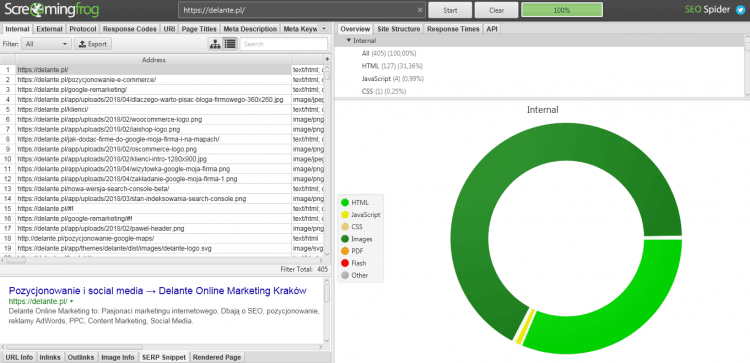Open the Internal tab
This screenshot has height=363, width=750.
click(x=17, y=29)
